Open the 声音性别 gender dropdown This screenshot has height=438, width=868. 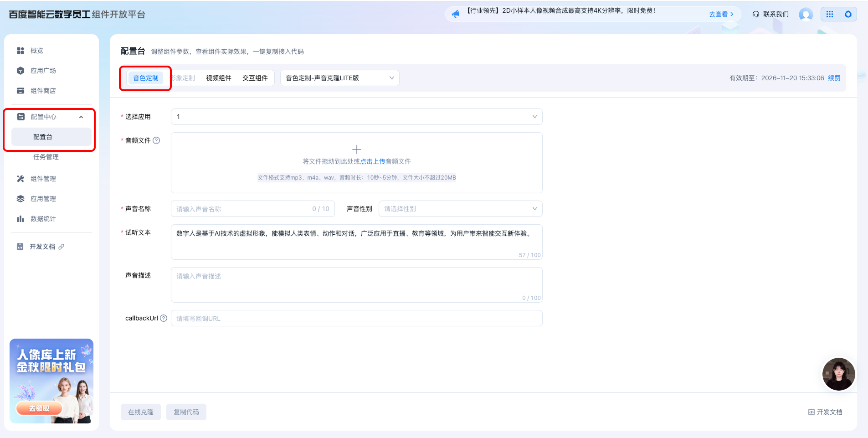[460, 209]
